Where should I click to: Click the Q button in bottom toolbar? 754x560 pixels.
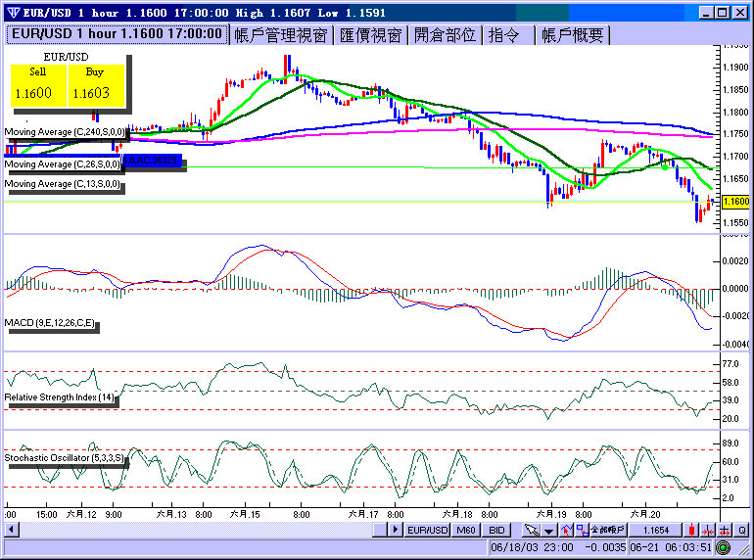pyautogui.click(x=741, y=530)
